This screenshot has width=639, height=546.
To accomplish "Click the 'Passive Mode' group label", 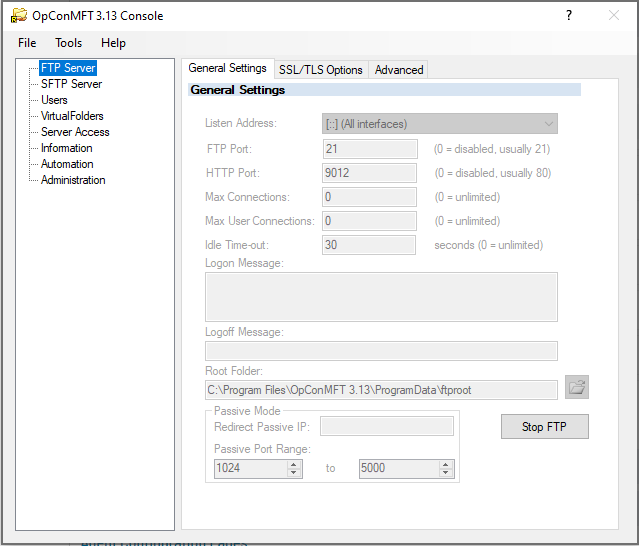I will click(x=247, y=411).
